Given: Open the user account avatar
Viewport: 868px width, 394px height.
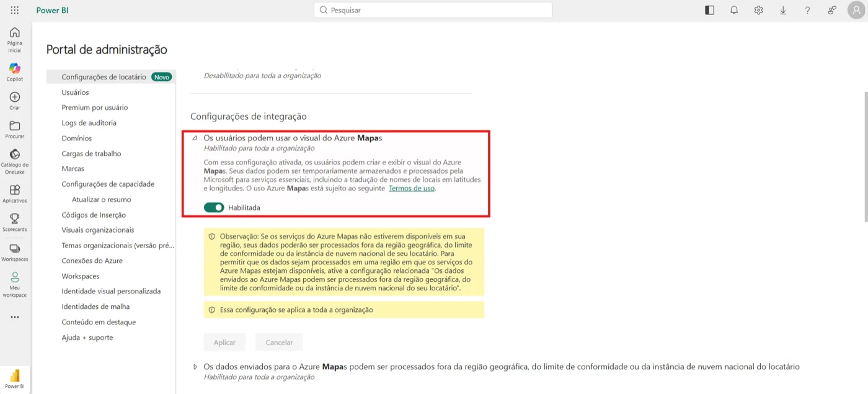Looking at the screenshot, I should (x=856, y=10).
